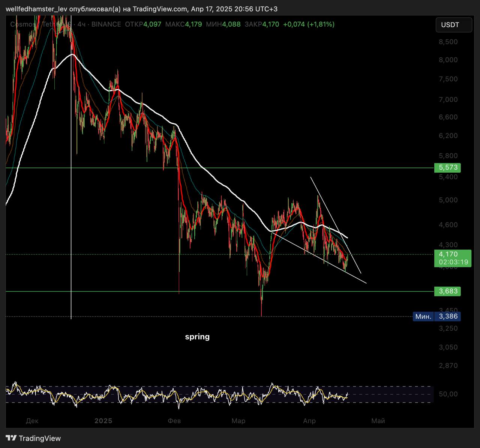Click the RSI 50,00 axis value
Image resolution: width=480 pixels, height=448 pixels.
(x=448, y=394)
